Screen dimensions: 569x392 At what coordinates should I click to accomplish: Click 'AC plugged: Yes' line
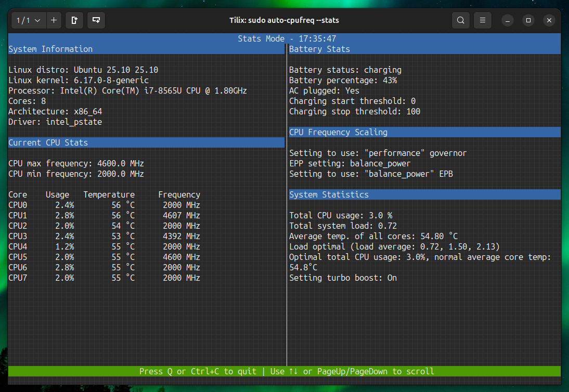[x=324, y=90]
